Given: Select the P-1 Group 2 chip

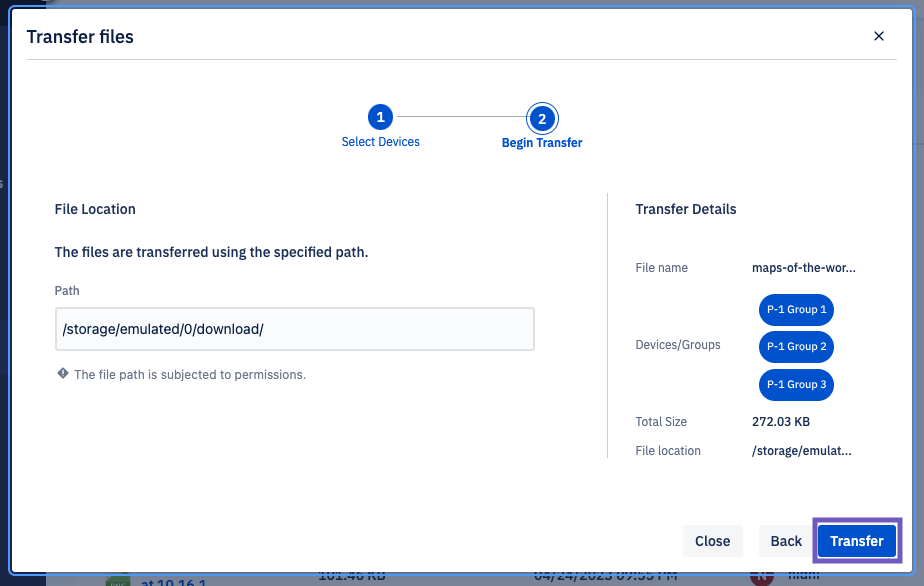Looking at the screenshot, I should click(796, 347).
